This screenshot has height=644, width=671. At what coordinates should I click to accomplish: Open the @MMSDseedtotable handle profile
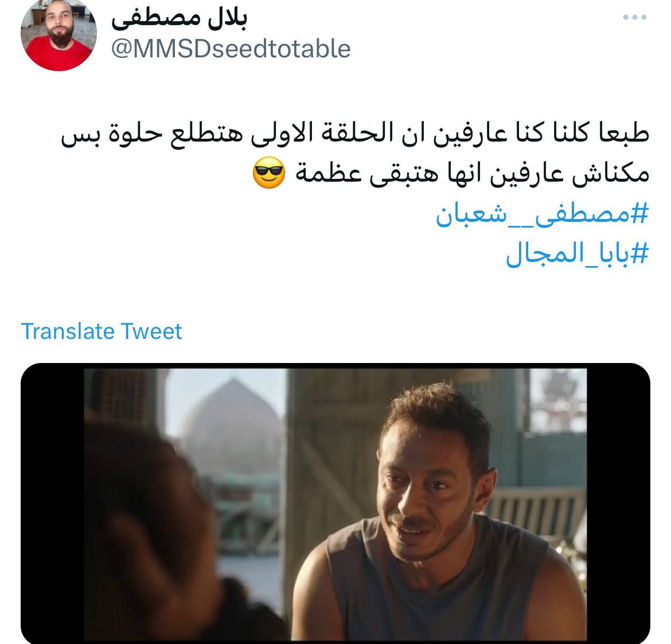pos(231,49)
